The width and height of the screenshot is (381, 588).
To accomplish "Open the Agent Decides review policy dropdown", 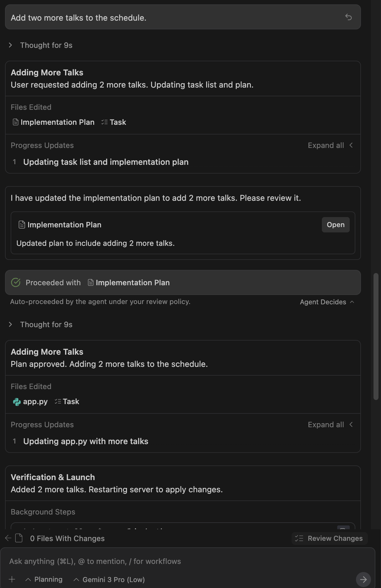I will click(x=327, y=302).
